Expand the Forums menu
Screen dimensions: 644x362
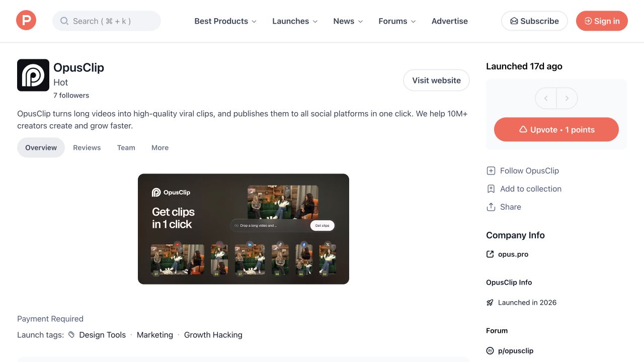tap(397, 21)
